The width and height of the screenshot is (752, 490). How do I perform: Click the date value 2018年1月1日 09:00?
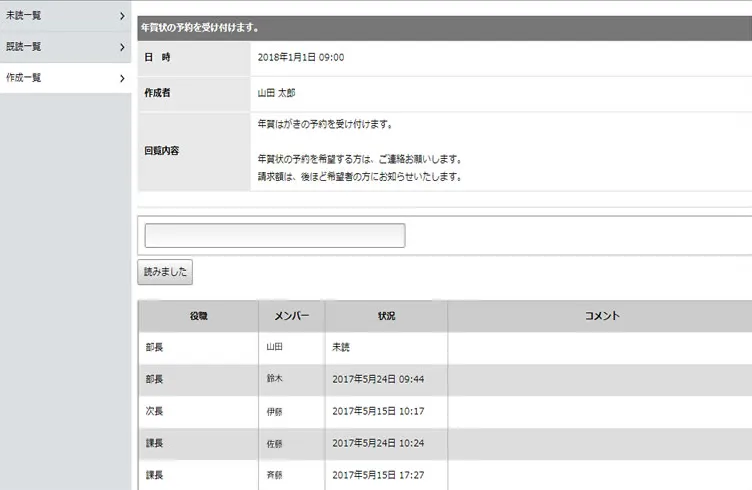pyautogui.click(x=301, y=58)
